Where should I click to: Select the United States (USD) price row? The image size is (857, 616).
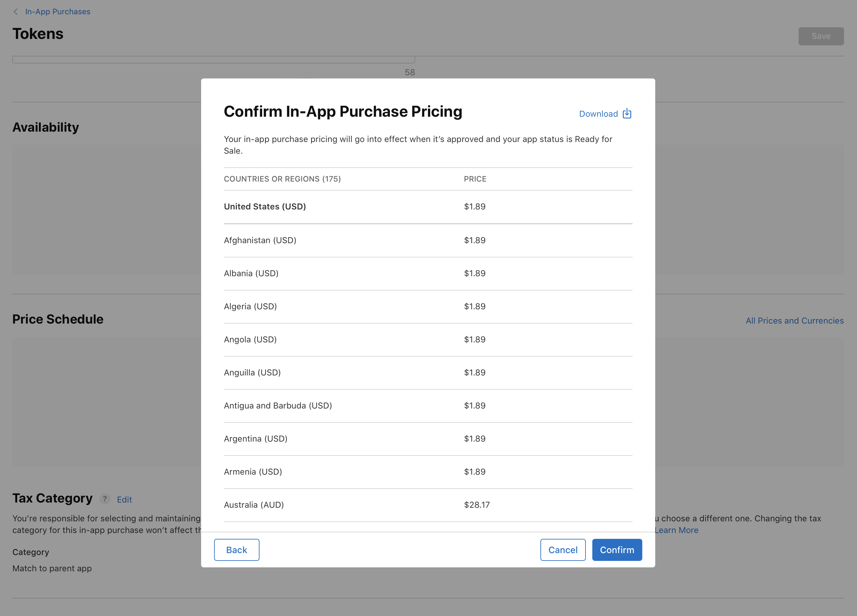click(265, 207)
